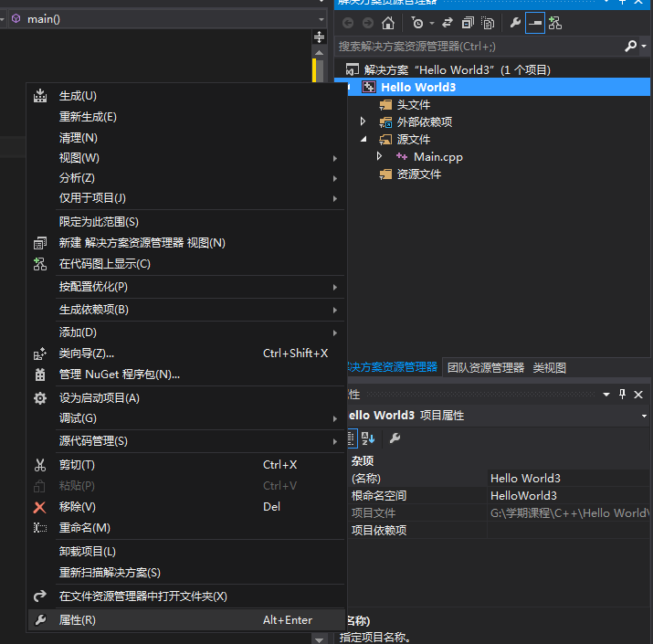Click 新建 解决方案资源管理器 视图(N)
Screen dimensions: 653x644
click(x=185, y=243)
